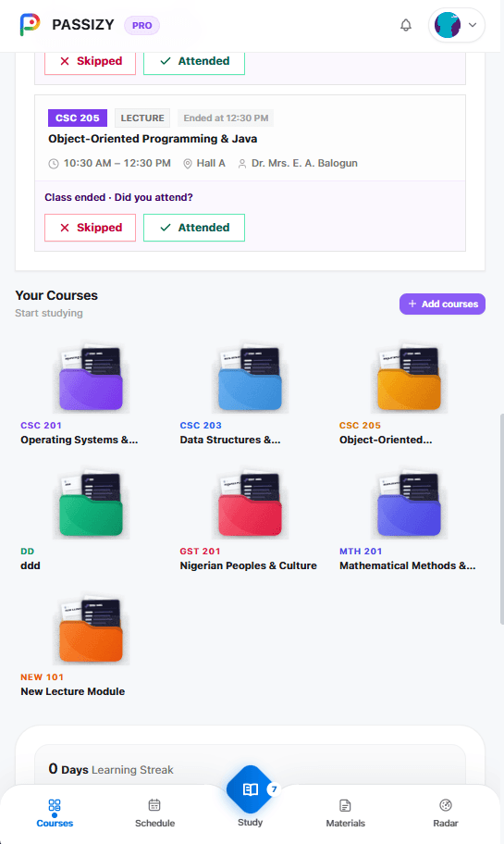This screenshot has height=844, width=504.
Task: Switch to the Schedule tab
Action: (155, 813)
